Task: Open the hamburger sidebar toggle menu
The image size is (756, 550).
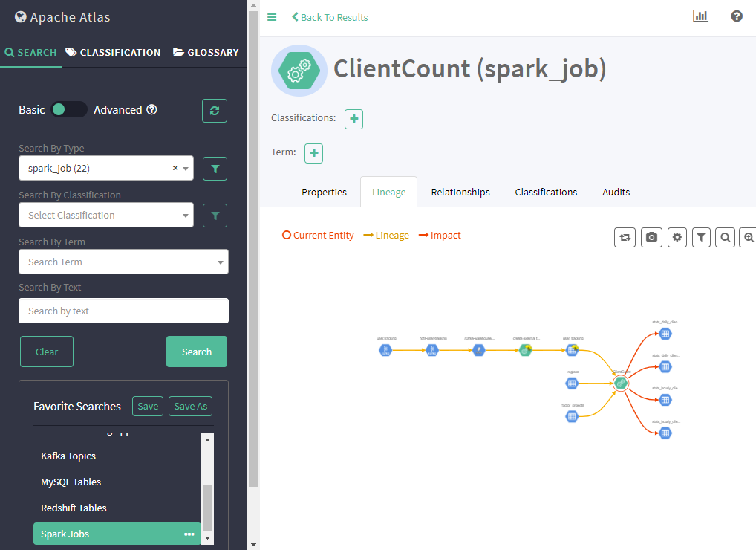Action: (272, 17)
